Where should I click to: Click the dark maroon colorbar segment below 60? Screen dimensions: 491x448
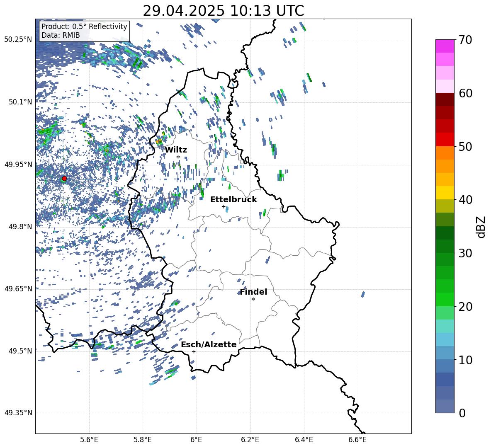[x=445, y=99]
